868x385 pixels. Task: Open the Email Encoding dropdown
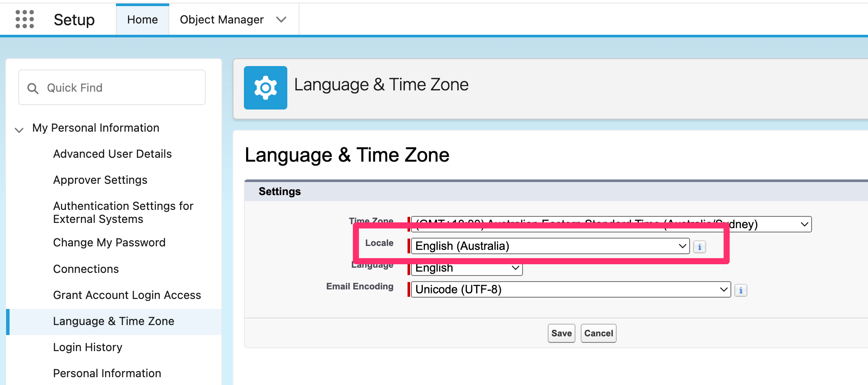(x=571, y=289)
